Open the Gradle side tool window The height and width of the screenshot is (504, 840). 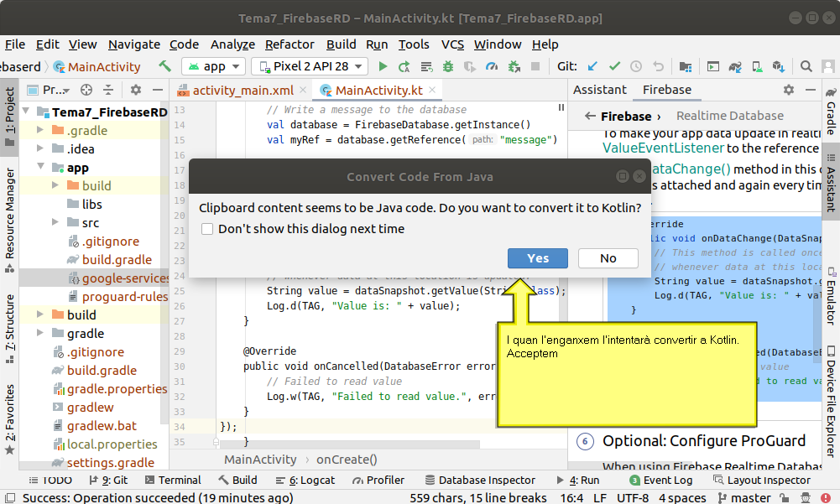click(831, 112)
